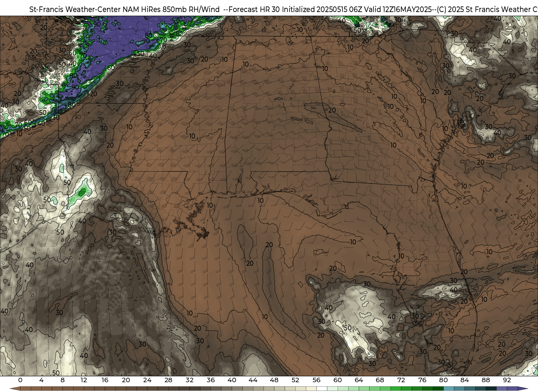Click colorbar tick label 0
Viewport: 538px width, 392px height.
[x=20, y=380]
